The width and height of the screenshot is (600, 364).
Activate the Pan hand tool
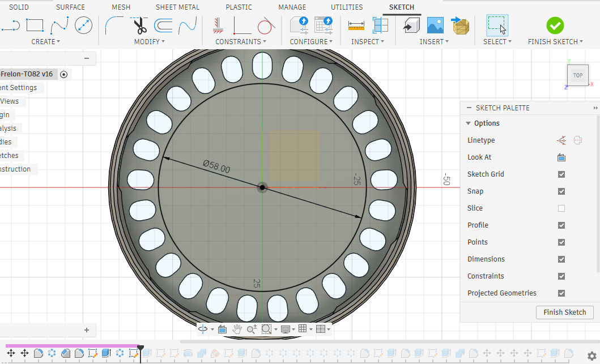237,329
